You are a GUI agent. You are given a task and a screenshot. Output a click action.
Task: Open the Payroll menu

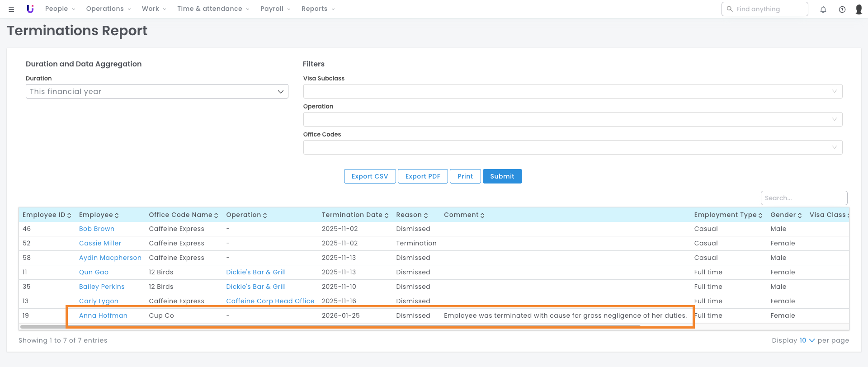pyautogui.click(x=275, y=9)
